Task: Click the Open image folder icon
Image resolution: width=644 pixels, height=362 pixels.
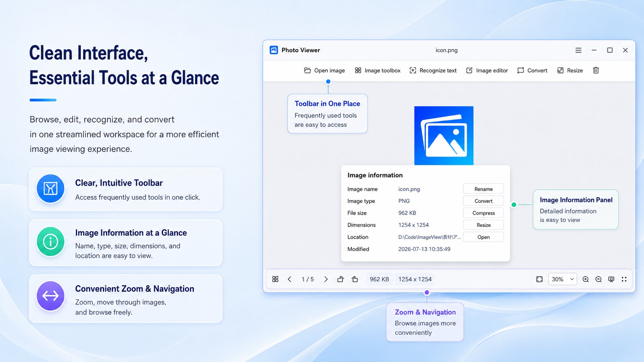Action: click(x=307, y=70)
